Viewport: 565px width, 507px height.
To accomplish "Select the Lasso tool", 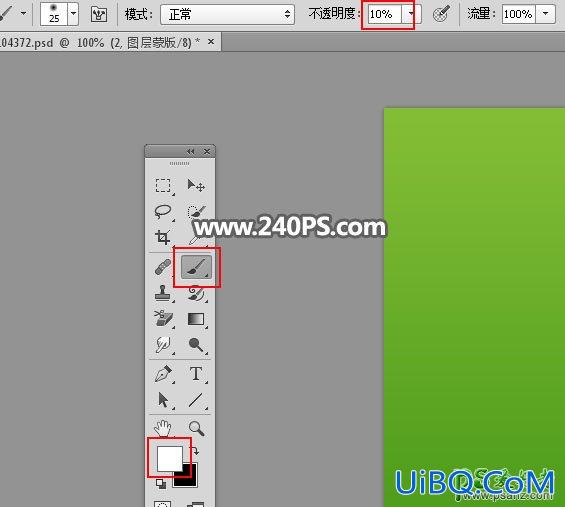I will pyautogui.click(x=163, y=212).
